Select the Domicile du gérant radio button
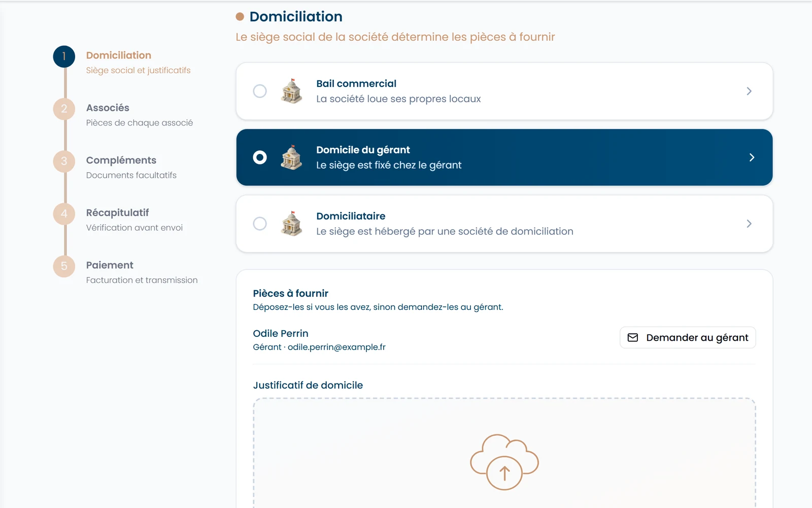 pyautogui.click(x=260, y=157)
